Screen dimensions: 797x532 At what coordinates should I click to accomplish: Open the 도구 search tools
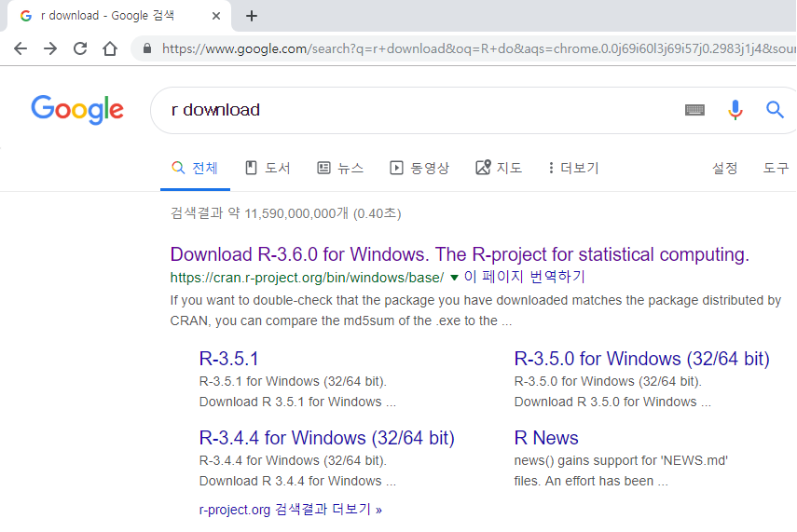(x=776, y=169)
